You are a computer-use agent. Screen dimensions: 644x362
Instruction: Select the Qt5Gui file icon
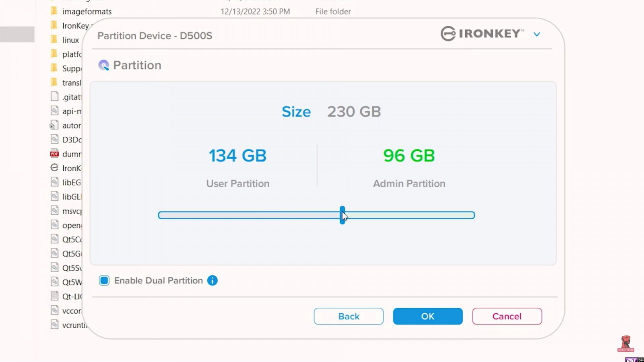tap(54, 253)
